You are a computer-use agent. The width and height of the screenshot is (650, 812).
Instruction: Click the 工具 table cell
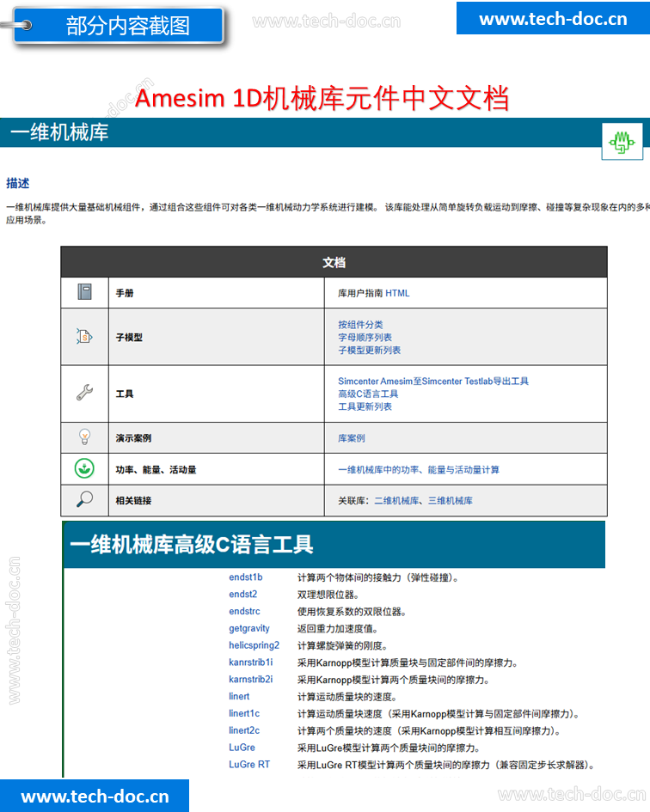click(217, 394)
